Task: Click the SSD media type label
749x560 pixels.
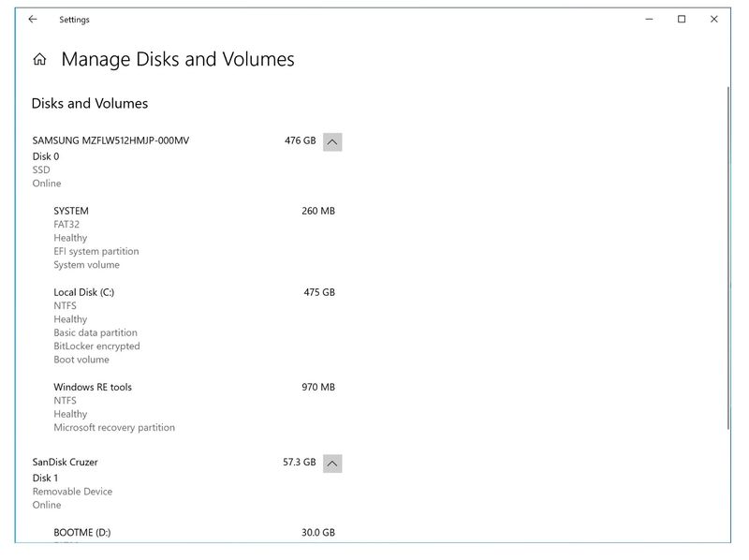Action: tap(41, 169)
